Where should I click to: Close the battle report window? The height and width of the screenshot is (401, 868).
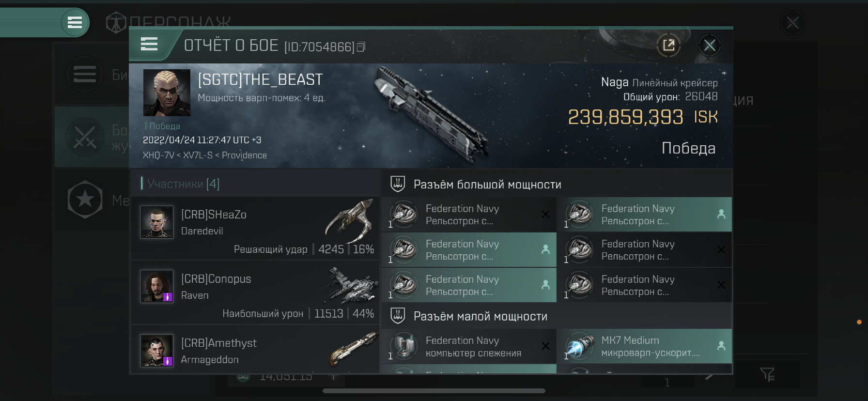click(709, 46)
